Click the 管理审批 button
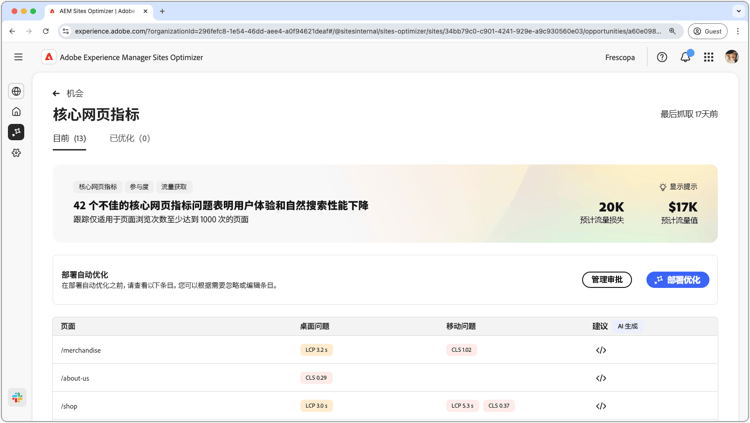Screen dimensions: 750x423 click(x=607, y=280)
